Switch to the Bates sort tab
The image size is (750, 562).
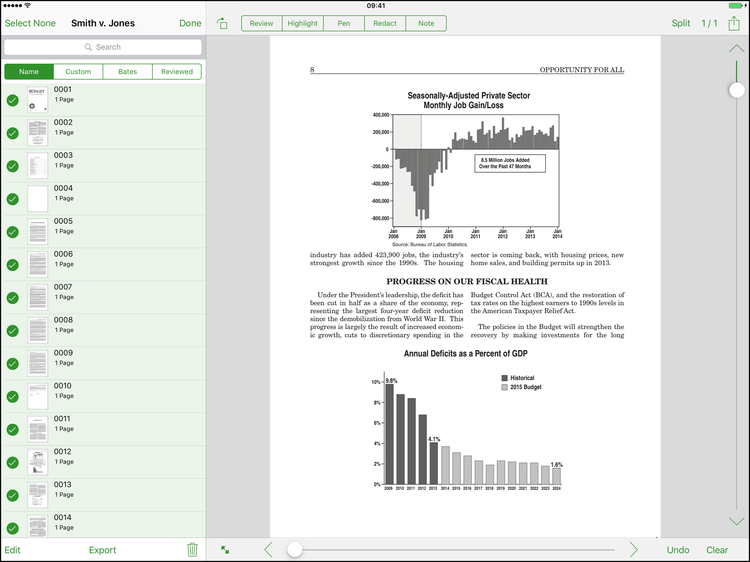point(128,72)
